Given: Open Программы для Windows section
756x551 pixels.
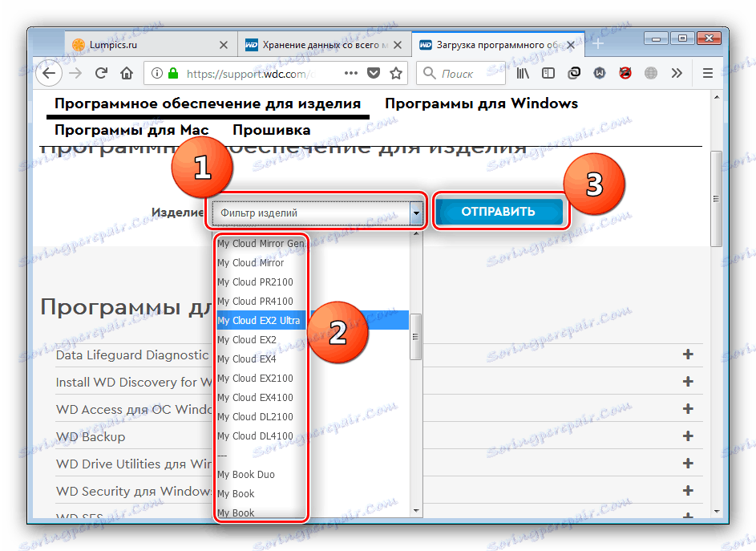Looking at the screenshot, I should pyautogui.click(x=481, y=103).
